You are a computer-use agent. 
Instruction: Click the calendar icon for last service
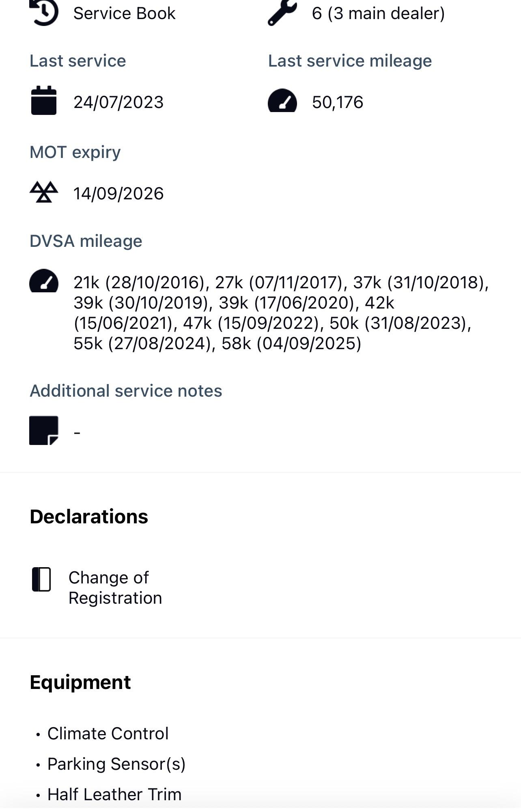44,101
